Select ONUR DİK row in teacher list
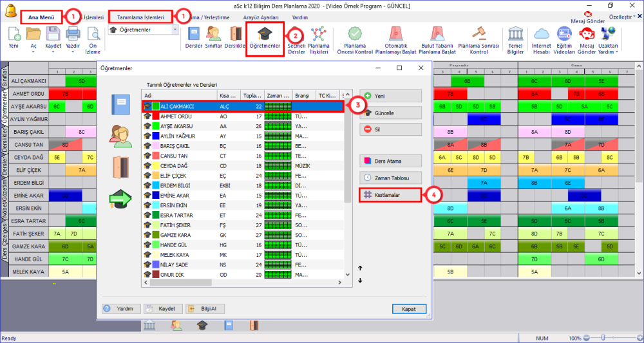 coord(243,275)
